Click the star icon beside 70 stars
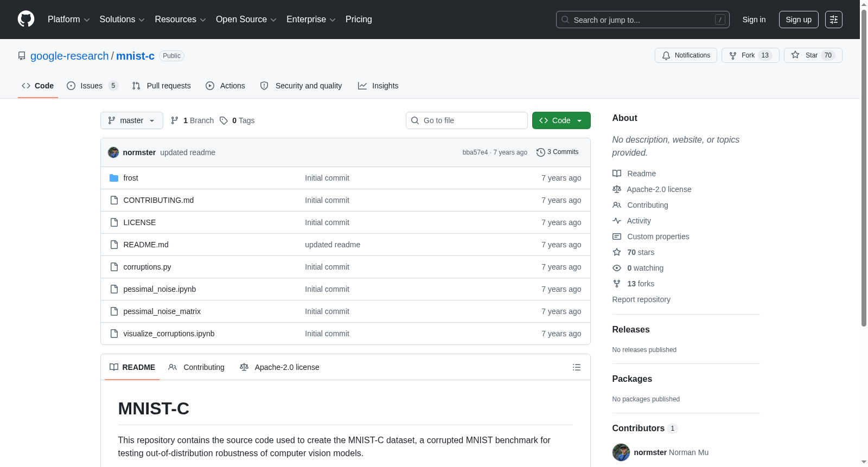 (617, 252)
